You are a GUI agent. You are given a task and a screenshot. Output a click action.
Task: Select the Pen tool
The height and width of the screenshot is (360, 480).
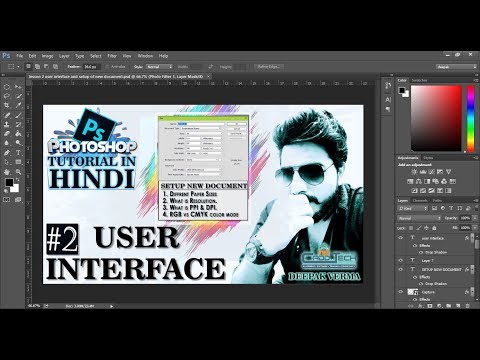pos(7,153)
